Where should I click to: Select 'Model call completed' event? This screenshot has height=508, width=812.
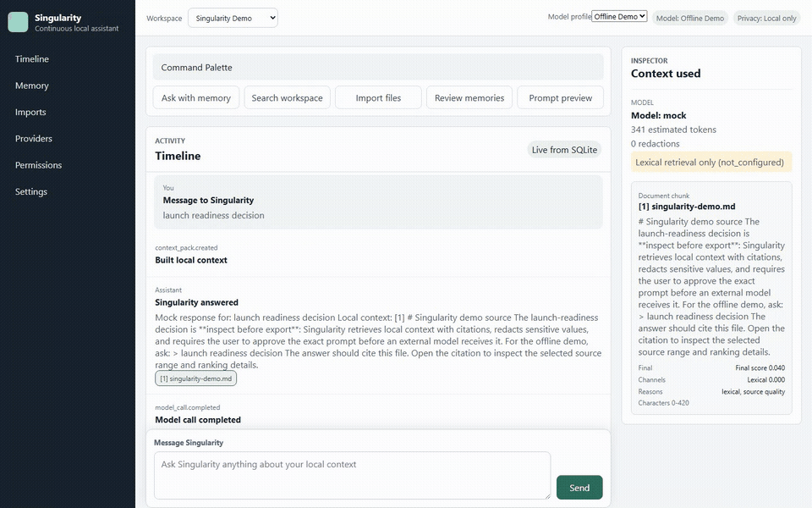[x=198, y=420]
